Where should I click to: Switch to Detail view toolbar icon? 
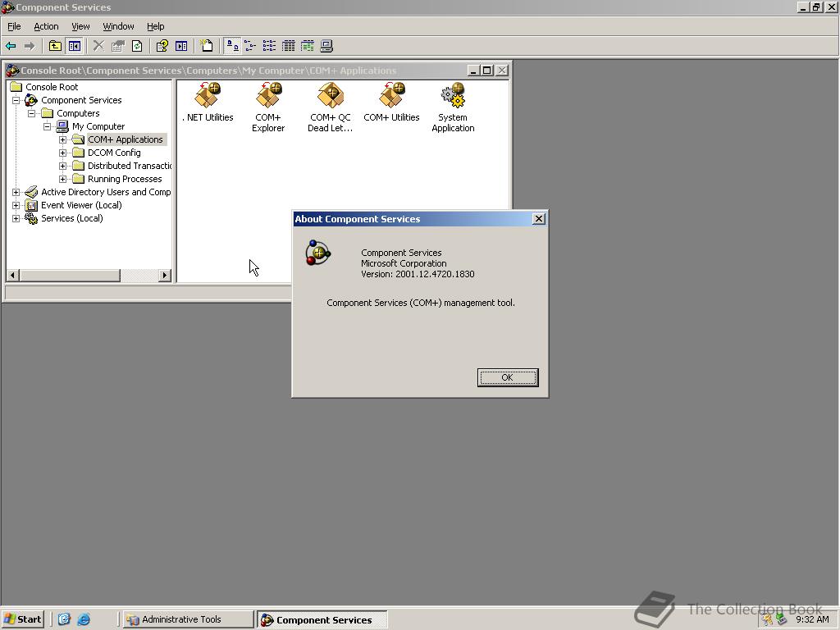288,46
